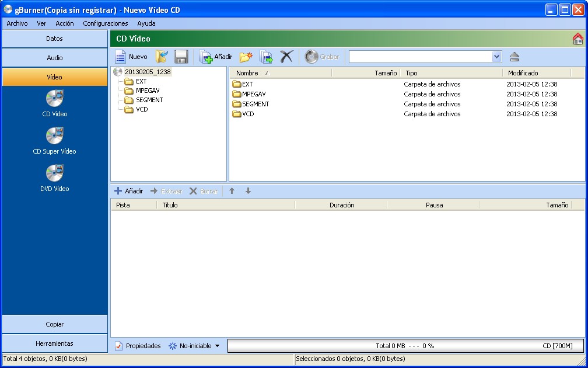The image size is (588, 368).
Task: Click the VCD row Carpeta de archivos type
Action: tap(432, 114)
